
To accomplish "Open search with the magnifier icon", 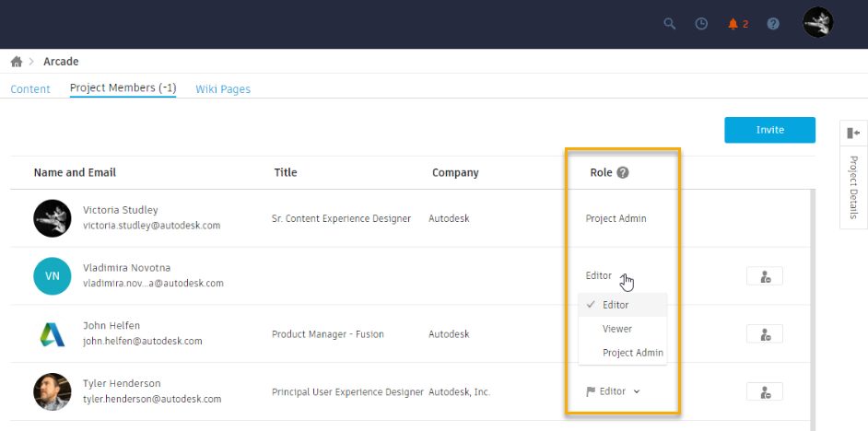I will [x=670, y=24].
